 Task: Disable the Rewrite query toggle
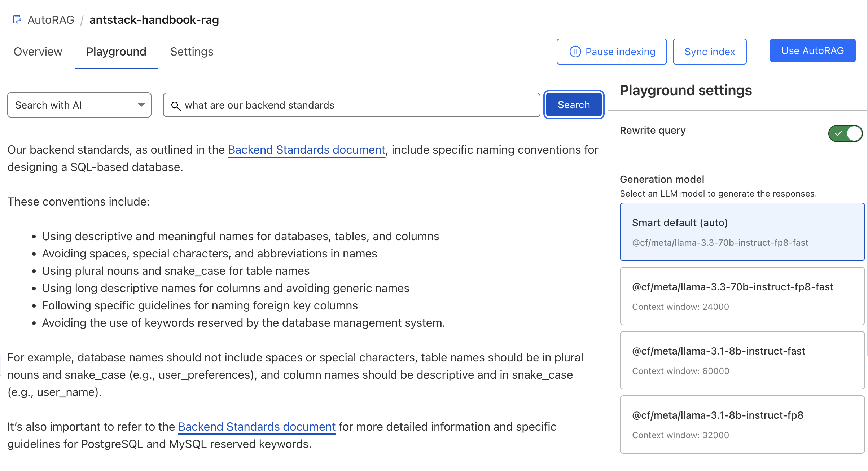point(845,133)
